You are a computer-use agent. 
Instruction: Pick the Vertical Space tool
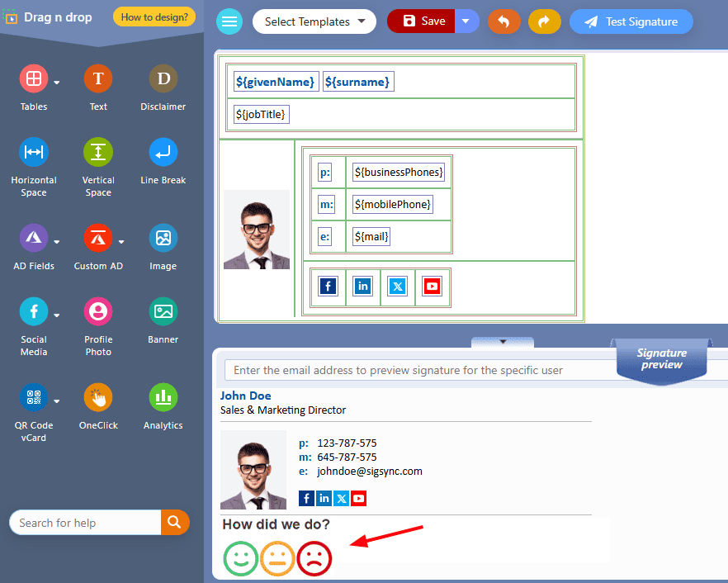98,152
